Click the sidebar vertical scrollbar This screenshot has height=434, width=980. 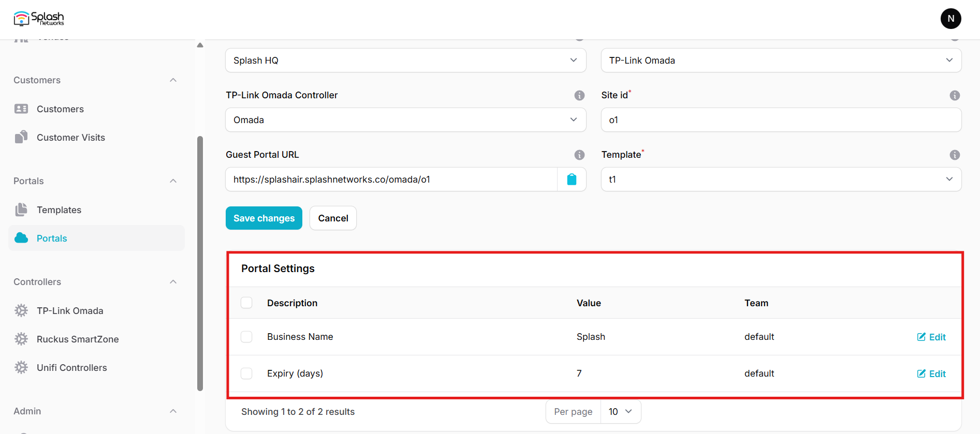[200, 264]
